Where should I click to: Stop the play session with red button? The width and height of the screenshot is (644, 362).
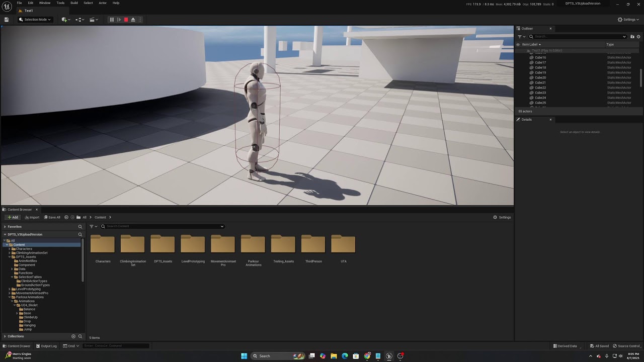[126, 20]
